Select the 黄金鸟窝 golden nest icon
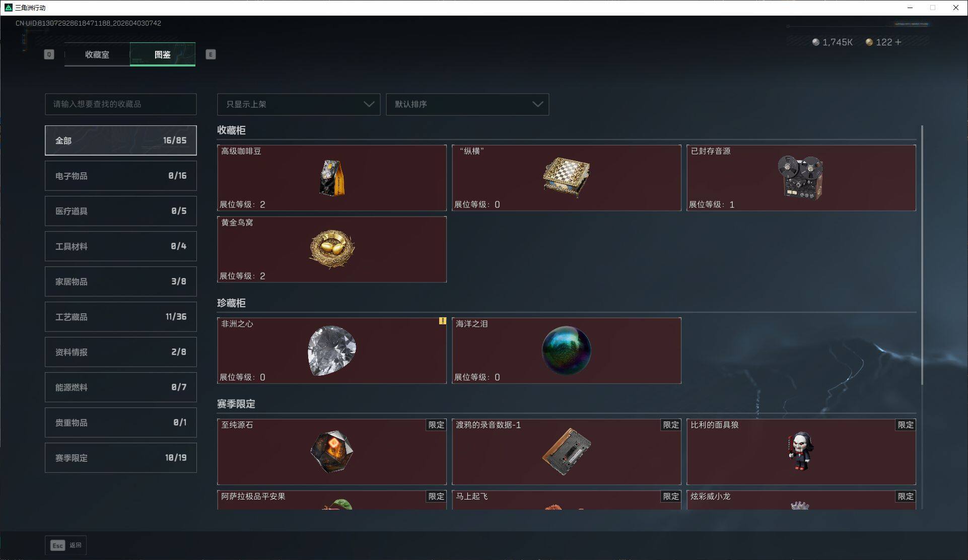 point(332,249)
